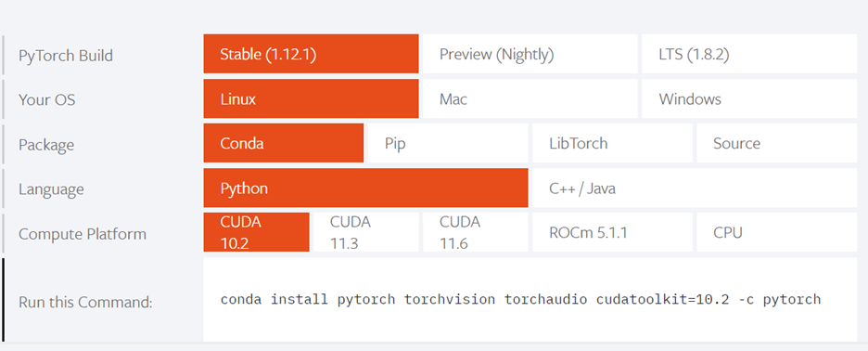Click the Run this Command label
Image resolution: width=868 pixels, height=351 pixels.
pos(85,302)
